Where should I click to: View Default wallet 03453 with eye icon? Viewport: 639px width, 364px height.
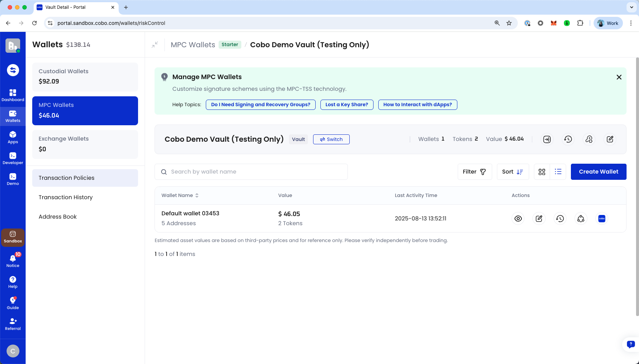pos(518,219)
